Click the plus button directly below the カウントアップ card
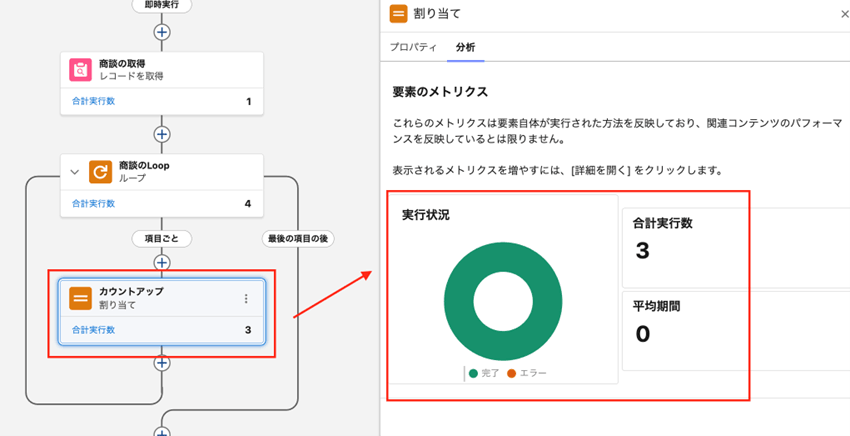Viewport: 850px width, 436px height. (162, 362)
